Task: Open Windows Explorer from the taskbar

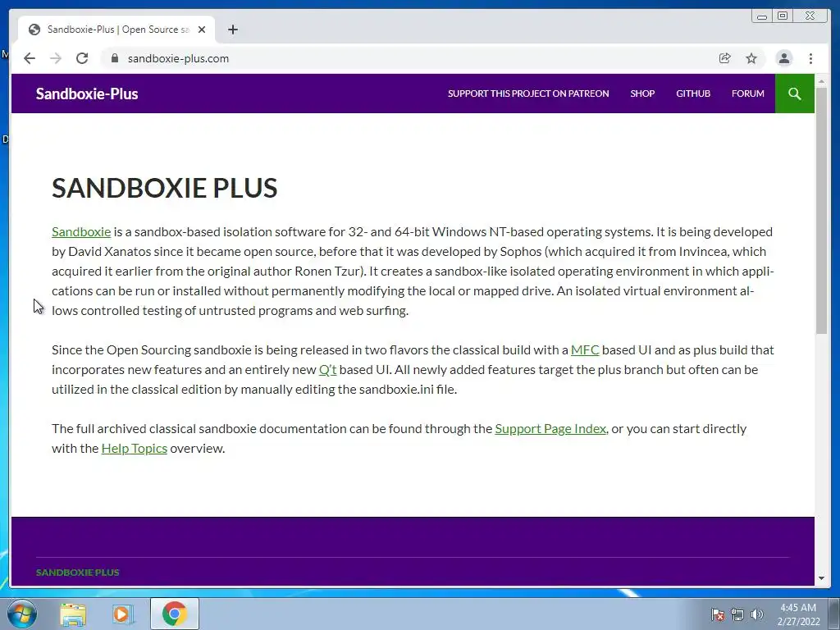Action: click(73, 614)
